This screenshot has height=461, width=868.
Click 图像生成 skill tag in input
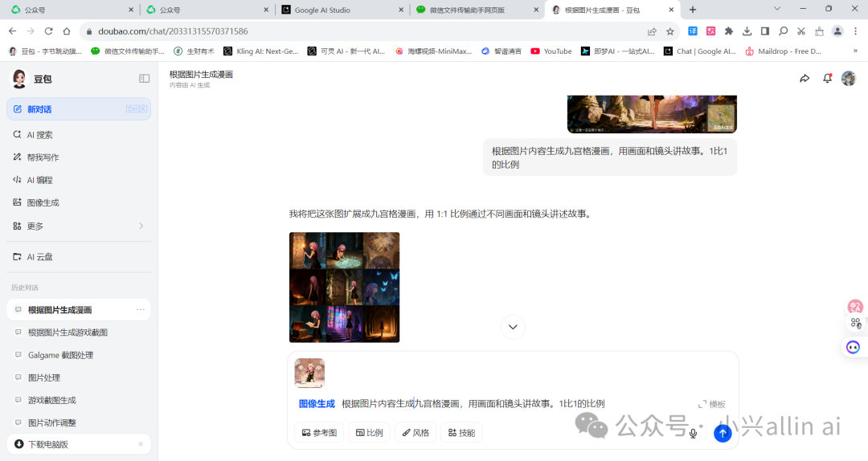coord(317,403)
